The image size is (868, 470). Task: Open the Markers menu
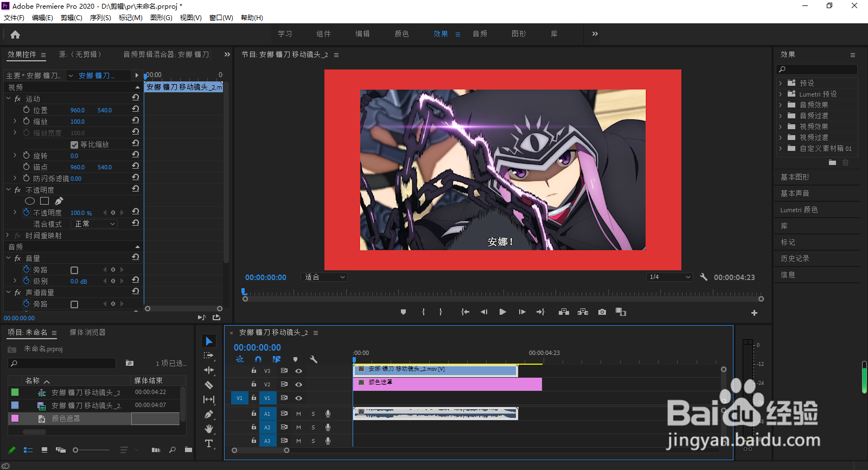pyautogui.click(x=130, y=17)
